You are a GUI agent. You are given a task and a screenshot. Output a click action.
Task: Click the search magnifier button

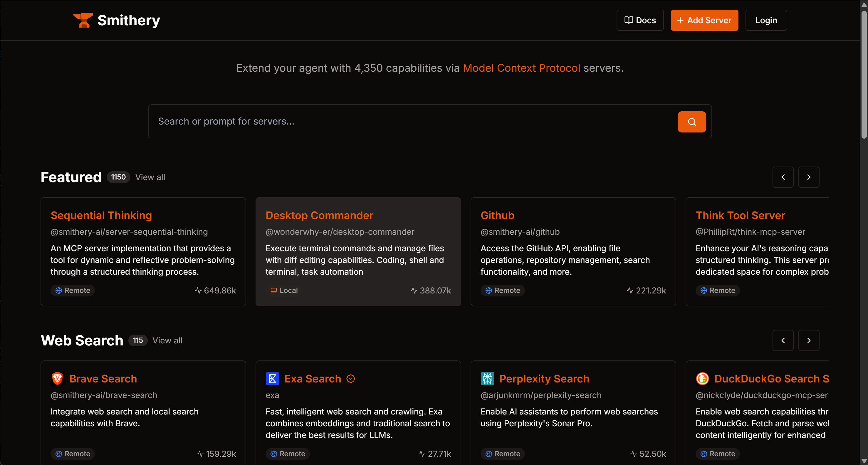(x=691, y=122)
